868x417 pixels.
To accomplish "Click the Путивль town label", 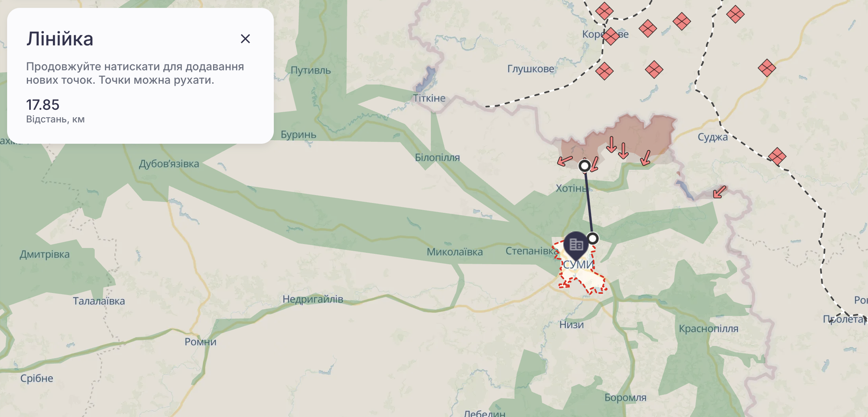I will tap(311, 70).
